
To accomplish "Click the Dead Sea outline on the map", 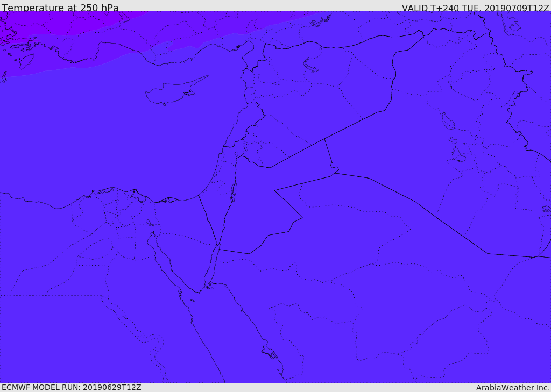I will 233,192.
